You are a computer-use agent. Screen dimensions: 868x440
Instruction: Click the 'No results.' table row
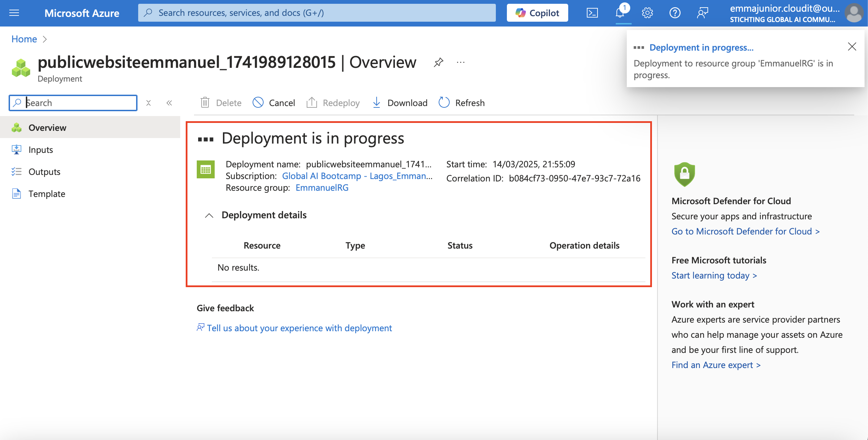(428, 268)
